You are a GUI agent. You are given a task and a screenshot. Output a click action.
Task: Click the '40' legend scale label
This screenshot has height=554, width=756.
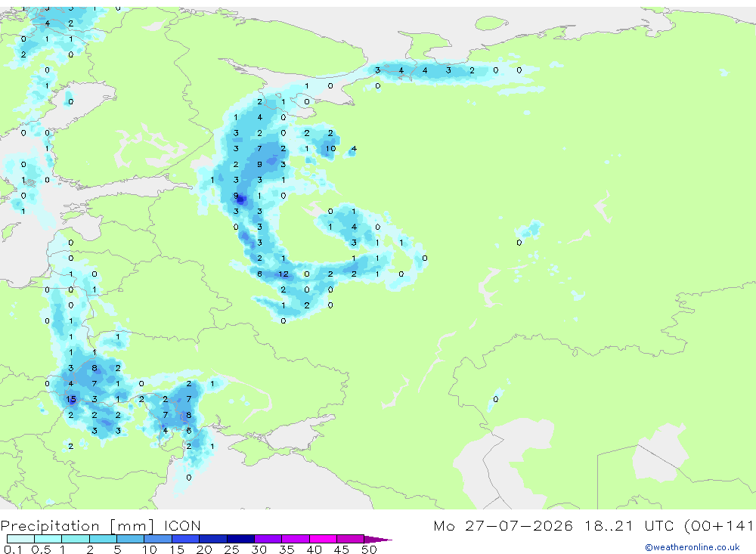point(314,549)
